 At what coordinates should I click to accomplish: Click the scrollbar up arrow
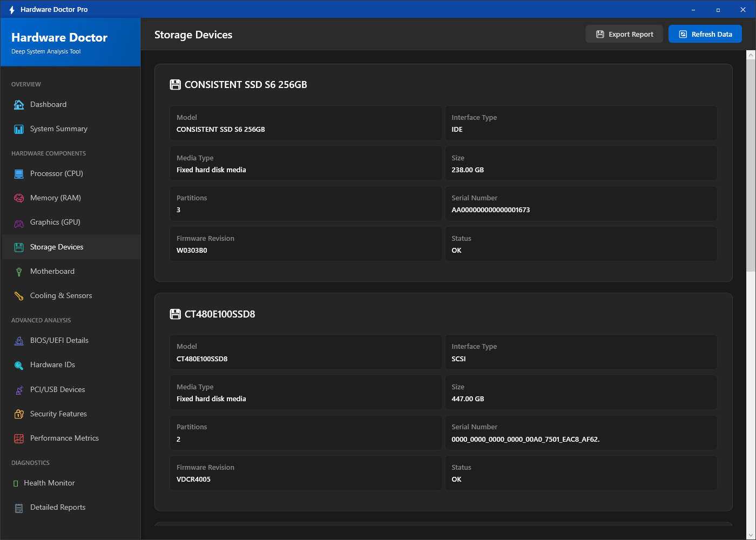(x=751, y=55)
